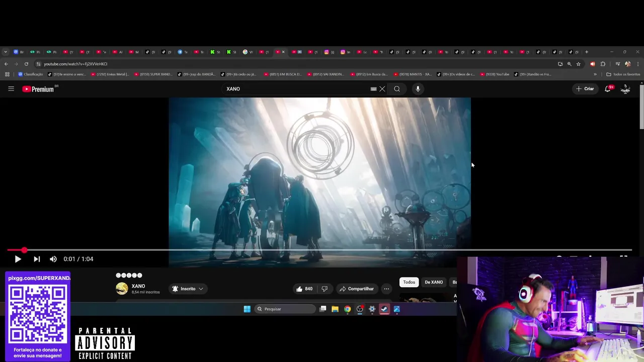Screen dimensions: 644x362
Task: Open the site information icon in address bar
Action: pos(38,64)
